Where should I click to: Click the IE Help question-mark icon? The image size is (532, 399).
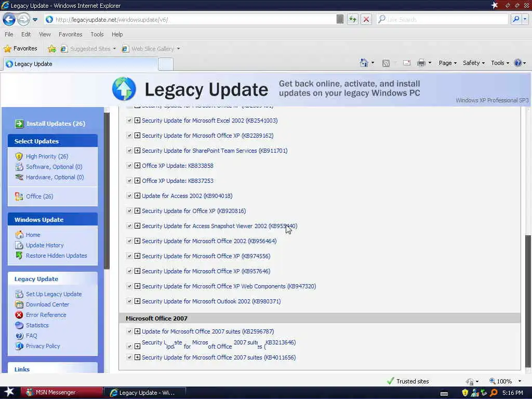coord(517,63)
